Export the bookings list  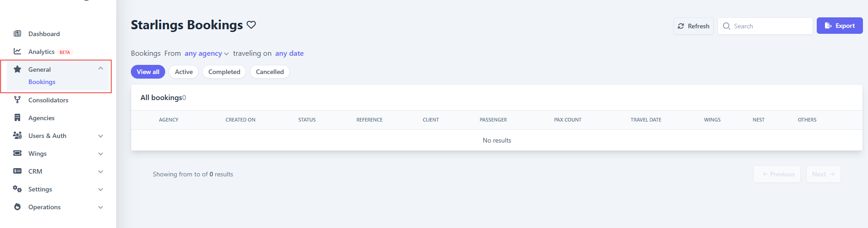(x=839, y=26)
